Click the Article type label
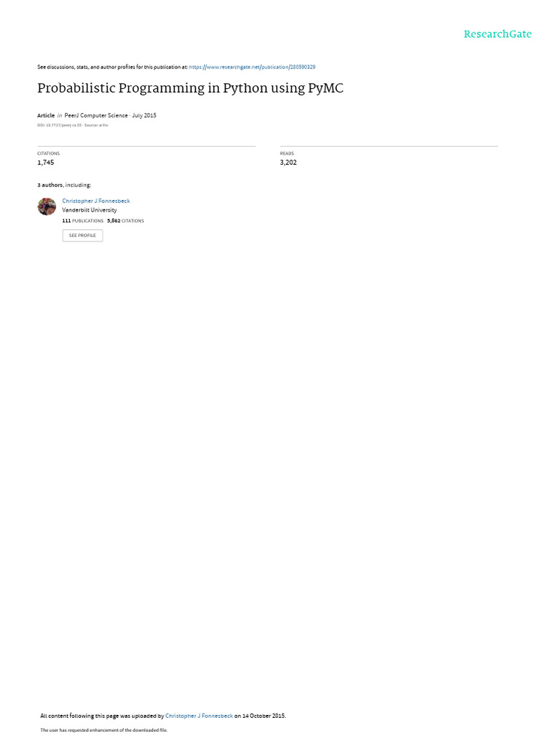Image resolution: width=560 pixels, height=747 pixels. [x=46, y=115]
